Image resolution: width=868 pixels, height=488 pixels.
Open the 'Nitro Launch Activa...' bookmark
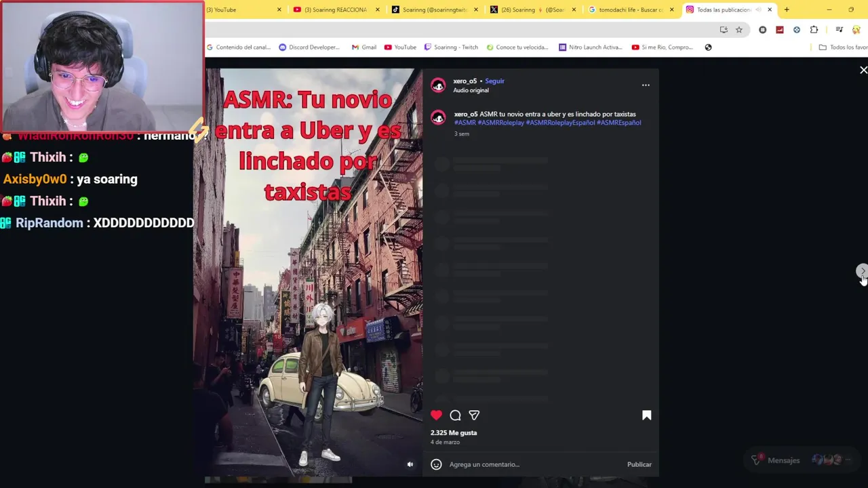point(591,47)
